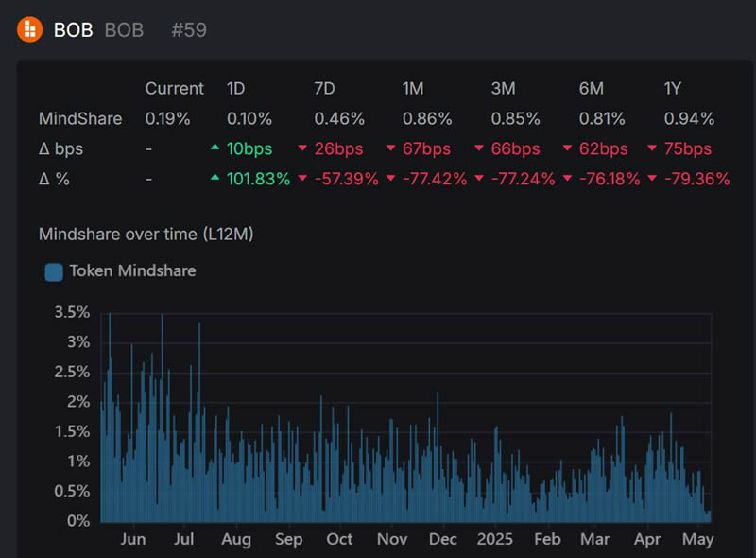Click the red down arrow beside -79.36%
Screen dimensions: 756x558
(x=654, y=178)
